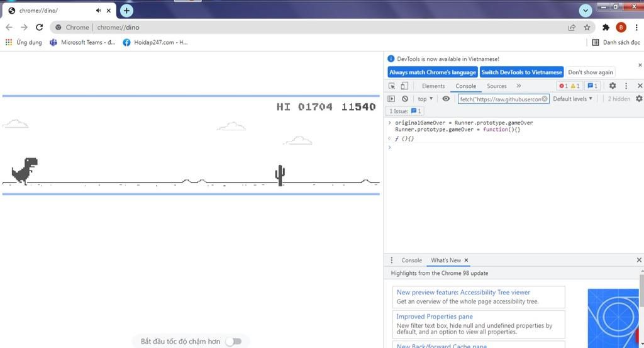Viewport: 644px width, 348px height.
Task: Click the HI 01704 score text
Action: [x=304, y=107]
